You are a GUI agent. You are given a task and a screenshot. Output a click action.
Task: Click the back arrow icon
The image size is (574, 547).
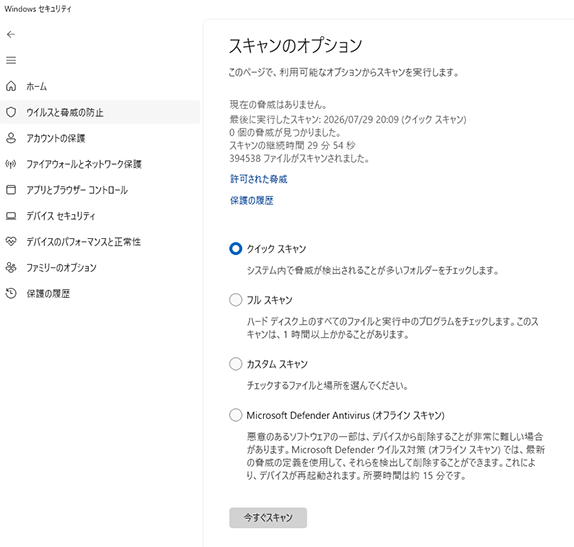pos(11,34)
